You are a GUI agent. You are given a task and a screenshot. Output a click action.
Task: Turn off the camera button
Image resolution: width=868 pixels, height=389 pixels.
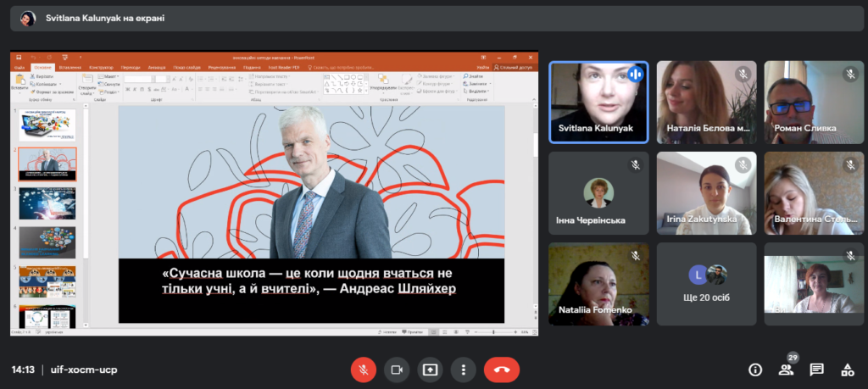(397, 370)
